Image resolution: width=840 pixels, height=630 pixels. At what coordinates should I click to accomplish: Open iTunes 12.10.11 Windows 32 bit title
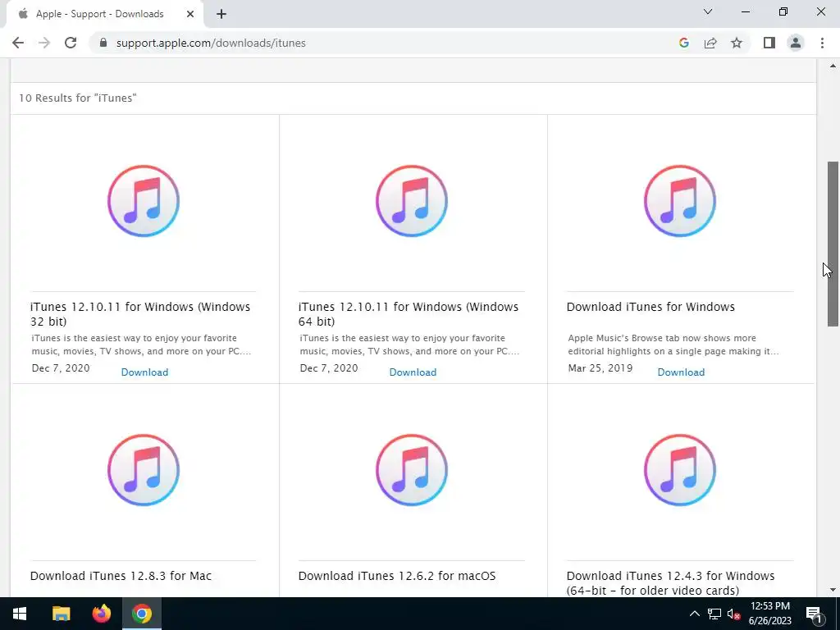tap(140, 314)
